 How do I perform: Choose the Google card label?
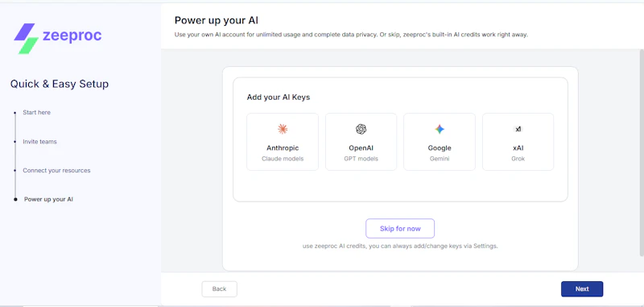(440, 148)
